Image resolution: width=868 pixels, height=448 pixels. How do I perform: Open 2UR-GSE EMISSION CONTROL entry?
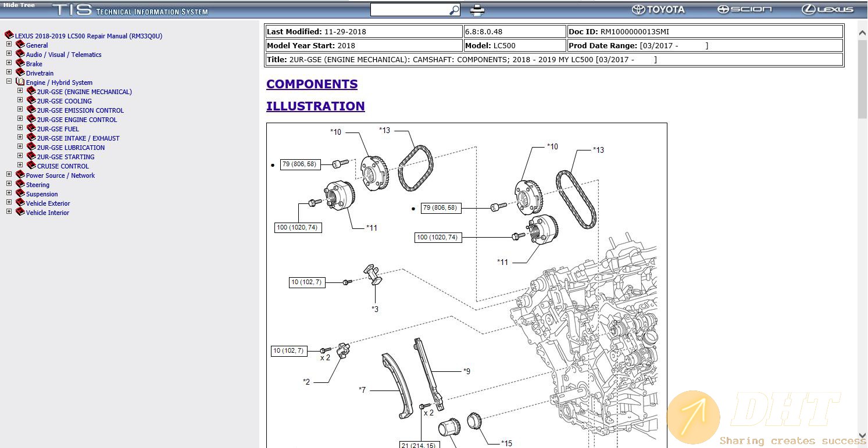click(80, 110)
